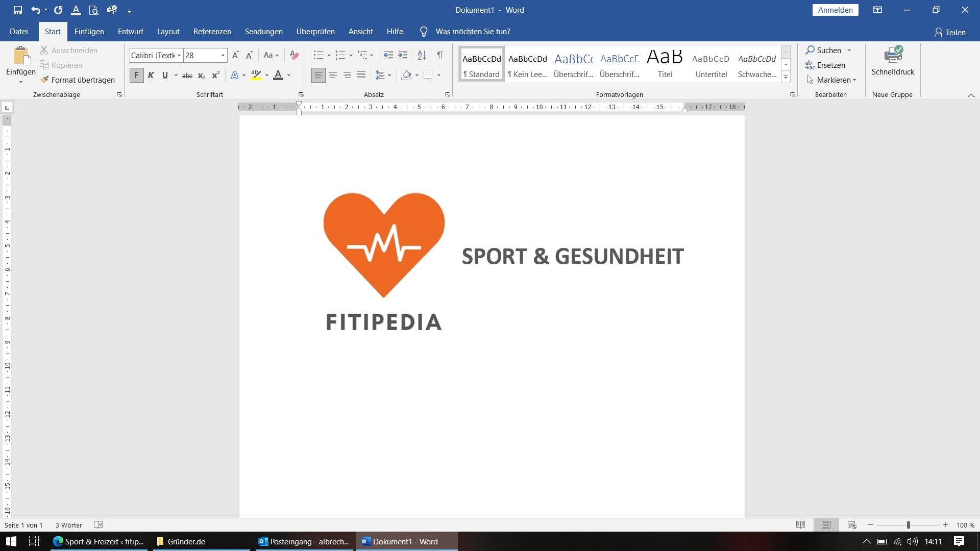This screenshot has width=980, height=551.
Task: Click the Schnelldruck printer icon
Action: click(893, 55)
